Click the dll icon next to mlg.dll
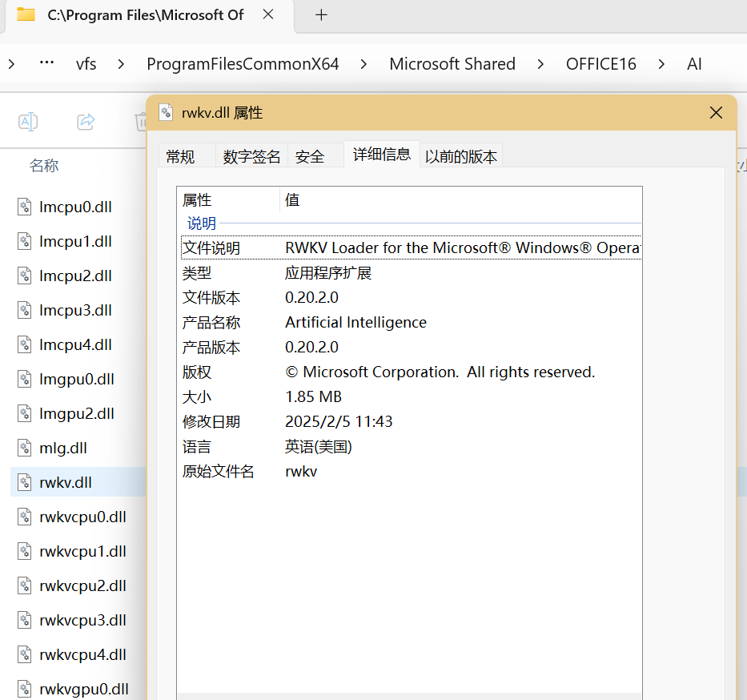The image size is (747, 700). coord(24,448)
